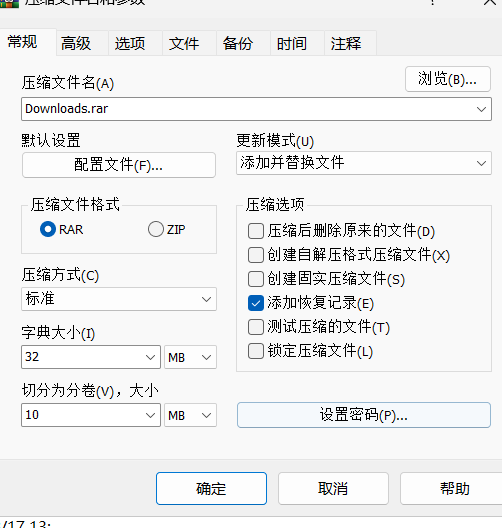Image resolution: width=502 pixels, height=528 pixels.
Task: Open dictionary size MB unit dropdown
Action: [x=190, y=357]
